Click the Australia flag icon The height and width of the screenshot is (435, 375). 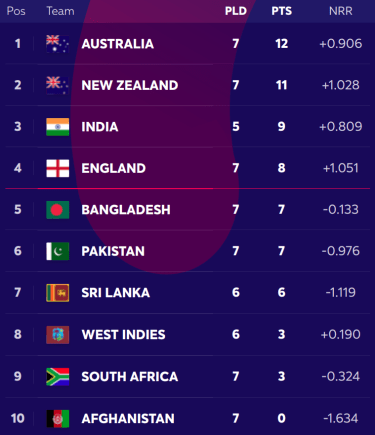click(x=58, y=44)
